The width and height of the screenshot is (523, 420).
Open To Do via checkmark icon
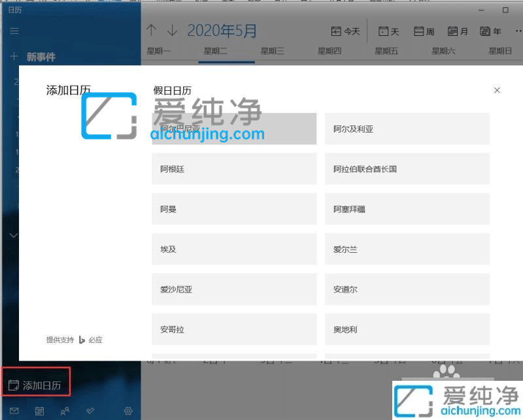tap(90, 411)
